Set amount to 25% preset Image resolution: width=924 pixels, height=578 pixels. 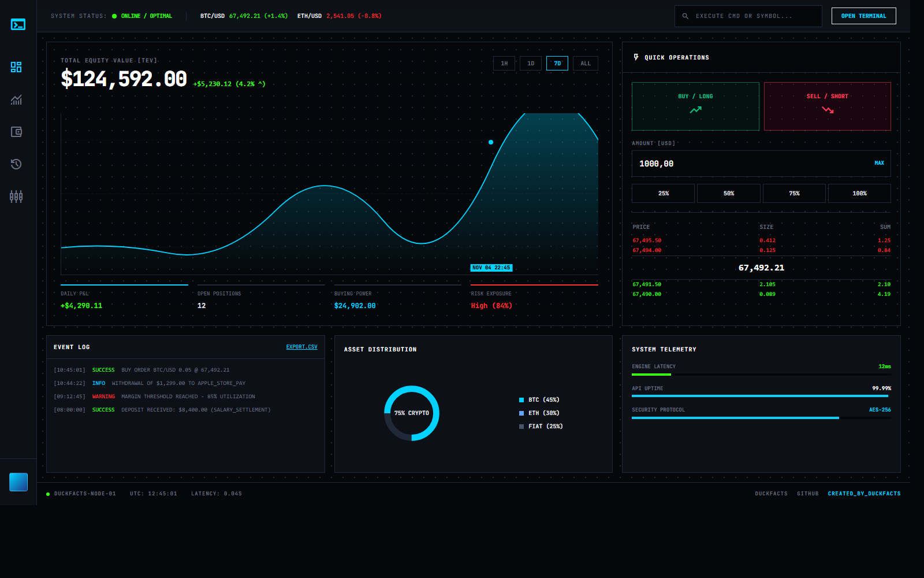click(663, 194)
